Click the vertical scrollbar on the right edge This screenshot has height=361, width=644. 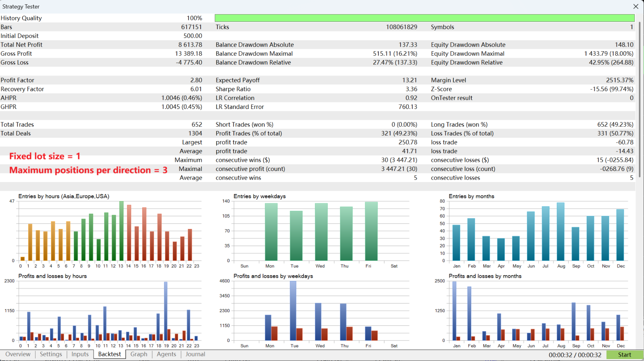click(640, 101)
